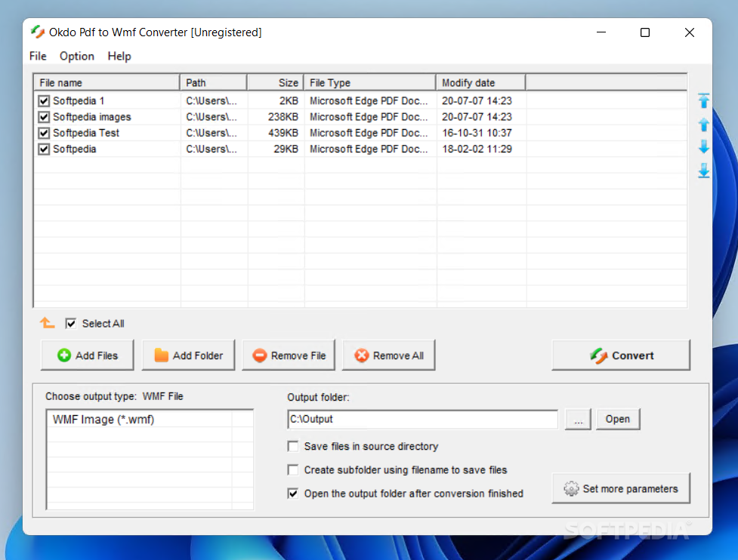This screenshot has height=560, width=738.
Task: Click the 16-10-31 10:37 modify date
Action: 477,133
